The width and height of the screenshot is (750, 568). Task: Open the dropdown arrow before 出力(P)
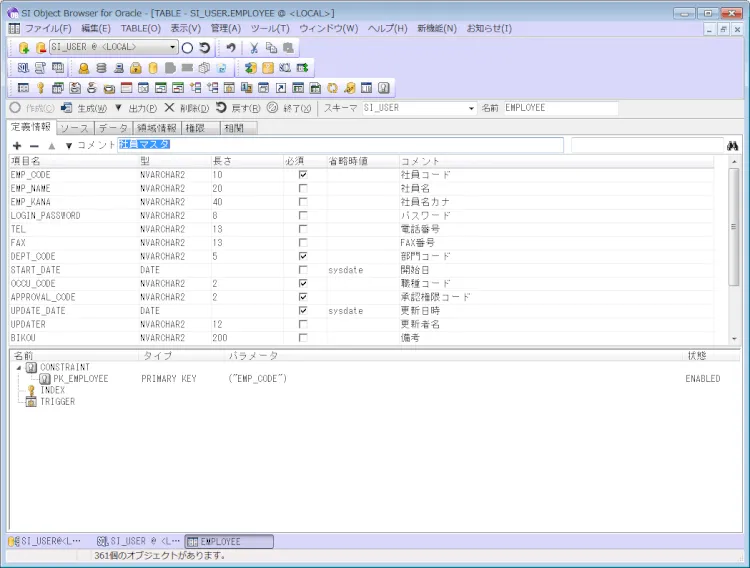[118, 108]
